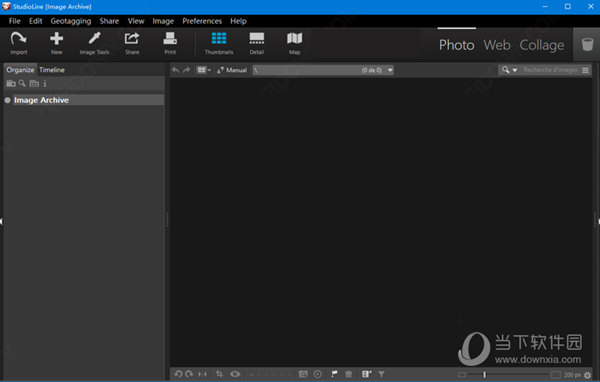The image size is (600, 382).
Task: Open the search field hamburger menu
Action: 585,70
